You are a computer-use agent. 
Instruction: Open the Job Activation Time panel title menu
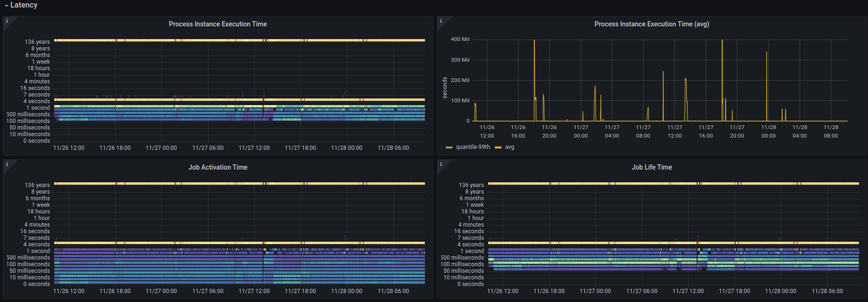coord(218,167)
